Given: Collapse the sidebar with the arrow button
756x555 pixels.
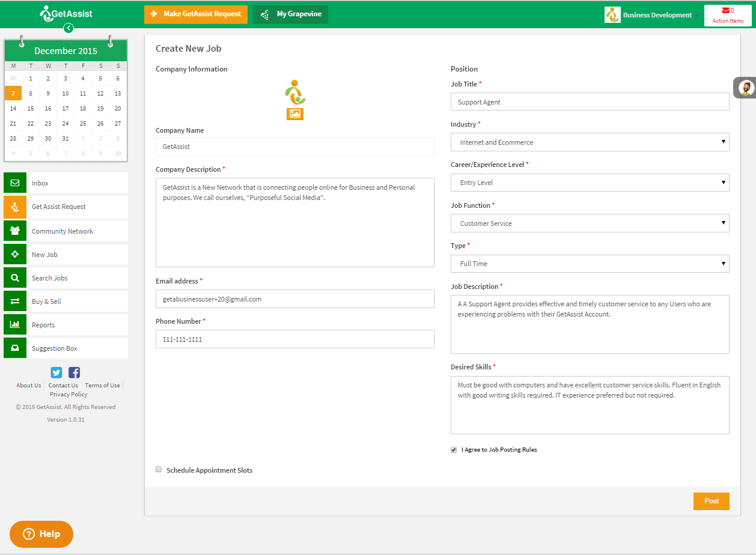Looking at the screenshot, I should (x=69, y=28).
